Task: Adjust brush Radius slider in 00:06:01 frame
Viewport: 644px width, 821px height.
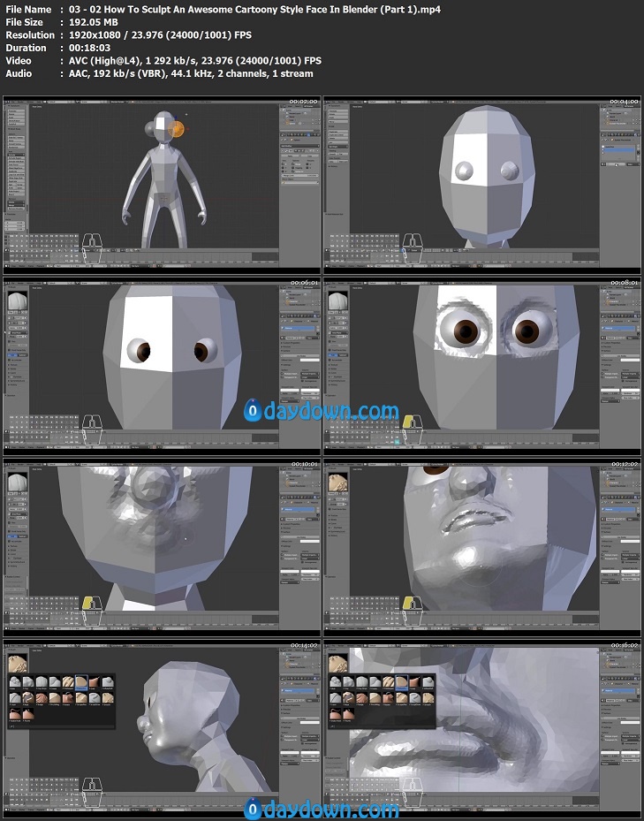Action: [18, 318]
